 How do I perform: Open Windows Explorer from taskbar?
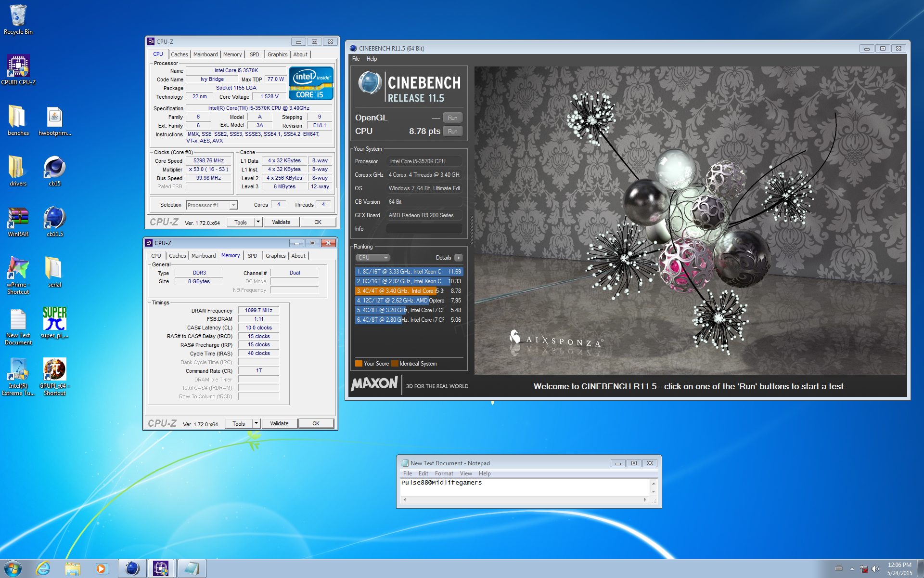[x=73, y=569]
